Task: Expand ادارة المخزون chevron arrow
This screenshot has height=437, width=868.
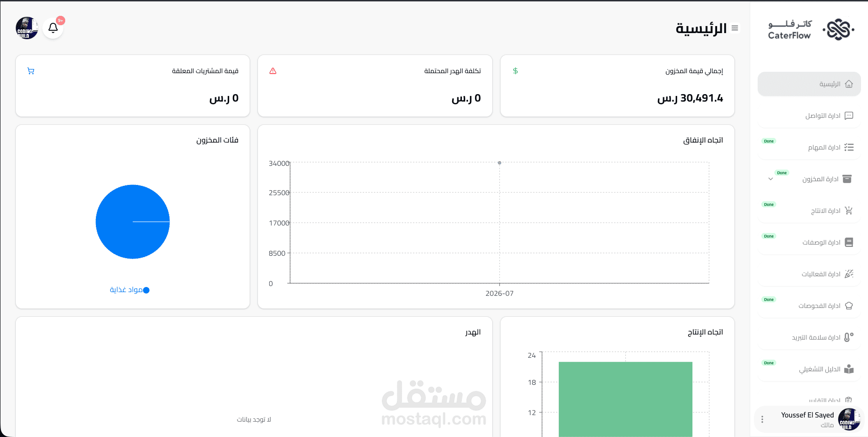Action: pos(771,179)
